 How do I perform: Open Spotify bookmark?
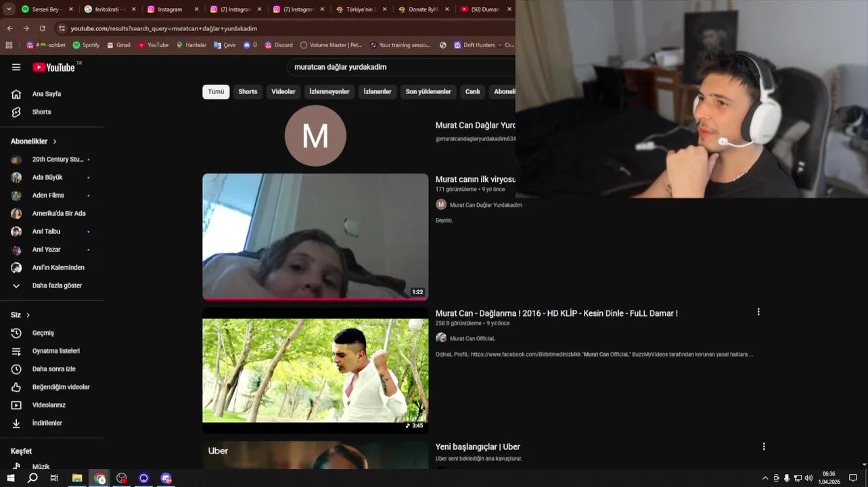click(x=86, y=45)
